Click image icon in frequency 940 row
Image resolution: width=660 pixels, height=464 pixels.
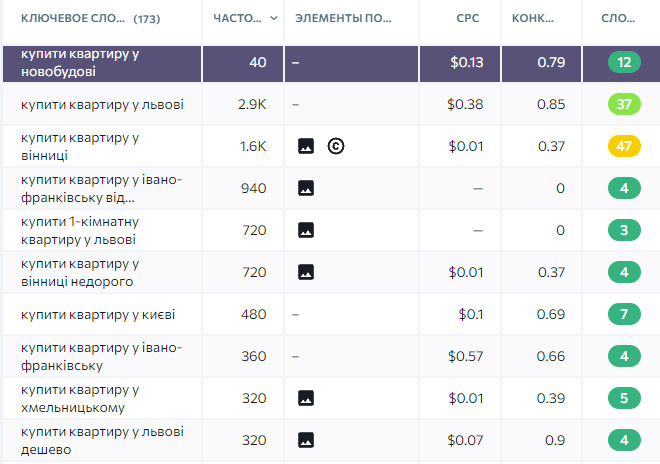point(306,188)
